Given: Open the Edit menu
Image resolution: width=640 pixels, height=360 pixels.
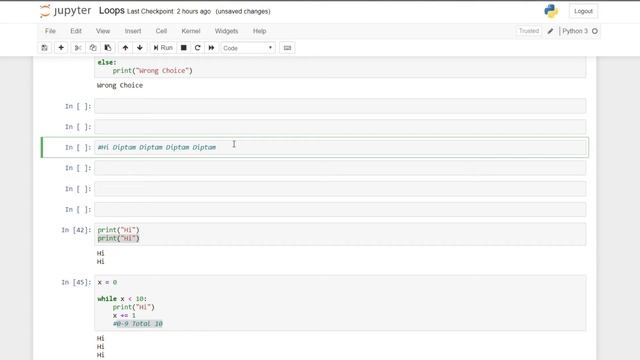Looking at the screenshot, I should point(76,31).
